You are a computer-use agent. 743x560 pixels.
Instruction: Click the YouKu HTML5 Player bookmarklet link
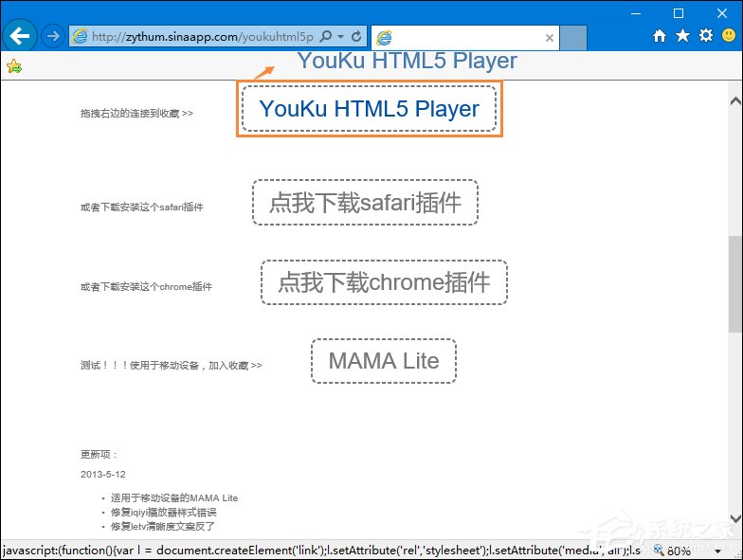point(370,108)
